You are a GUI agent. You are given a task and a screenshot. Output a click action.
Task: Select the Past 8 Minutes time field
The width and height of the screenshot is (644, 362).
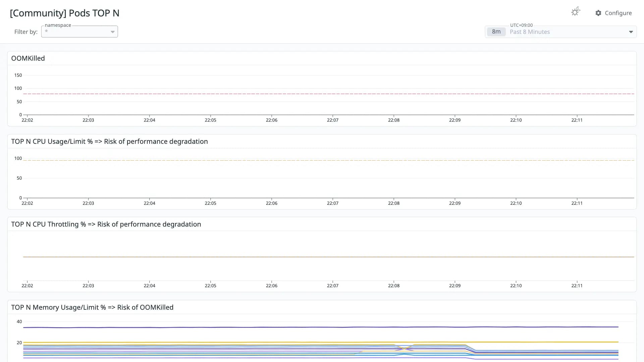(x=560, y=32)
